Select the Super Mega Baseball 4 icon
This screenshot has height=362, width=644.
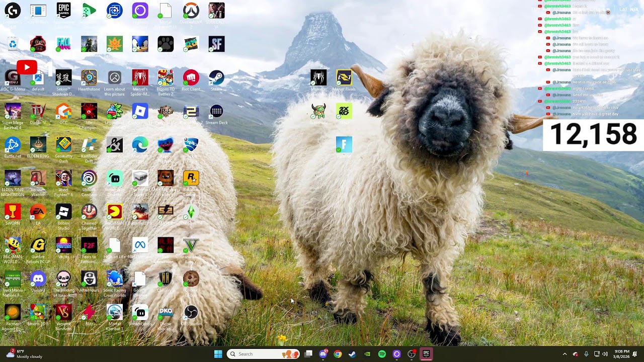[x=13, y=117]
